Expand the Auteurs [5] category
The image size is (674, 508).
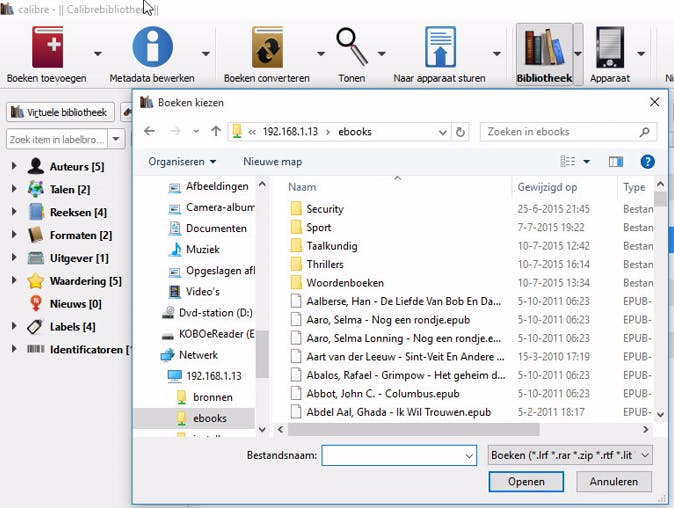14,166
